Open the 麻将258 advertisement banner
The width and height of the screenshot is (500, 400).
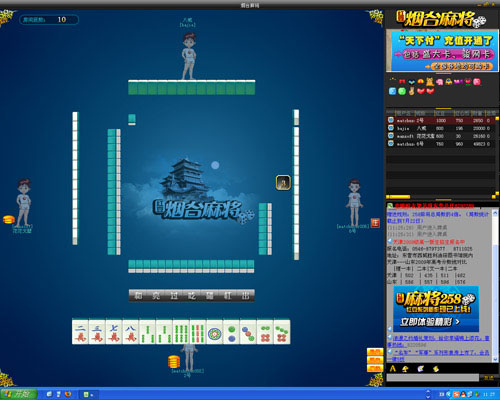[436, 309]
